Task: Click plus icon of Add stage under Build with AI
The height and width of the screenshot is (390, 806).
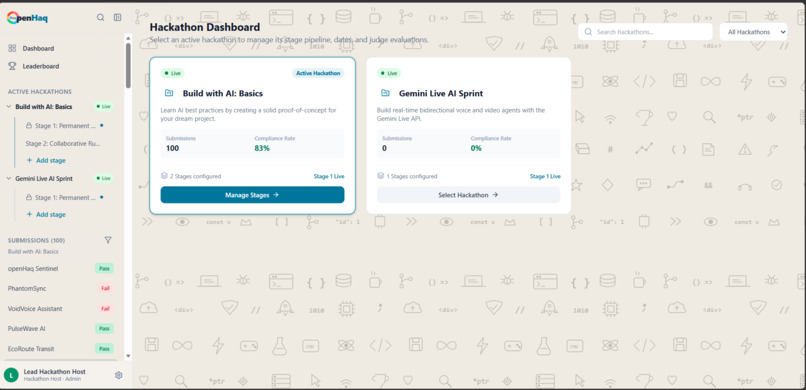Action: tap(29, 160)
